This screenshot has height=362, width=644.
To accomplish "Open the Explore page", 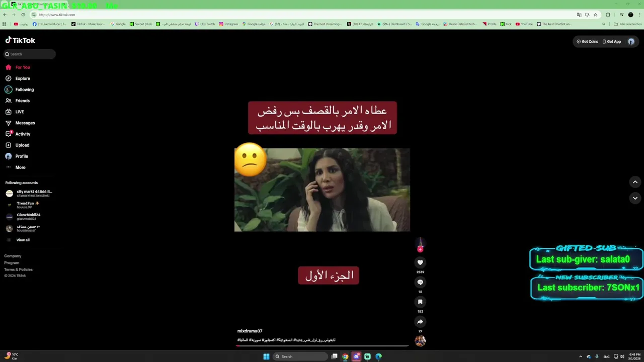I will click(x=18, y=78).
